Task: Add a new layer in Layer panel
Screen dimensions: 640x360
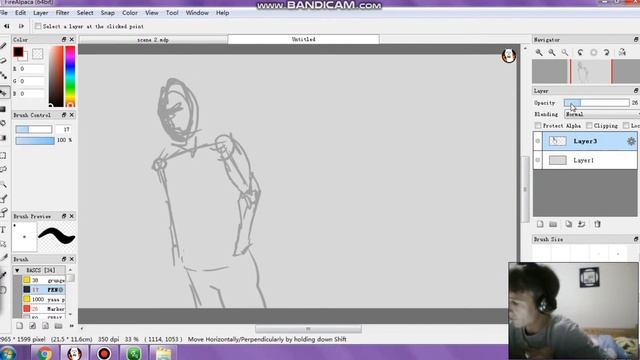Action: pos(540,224)
